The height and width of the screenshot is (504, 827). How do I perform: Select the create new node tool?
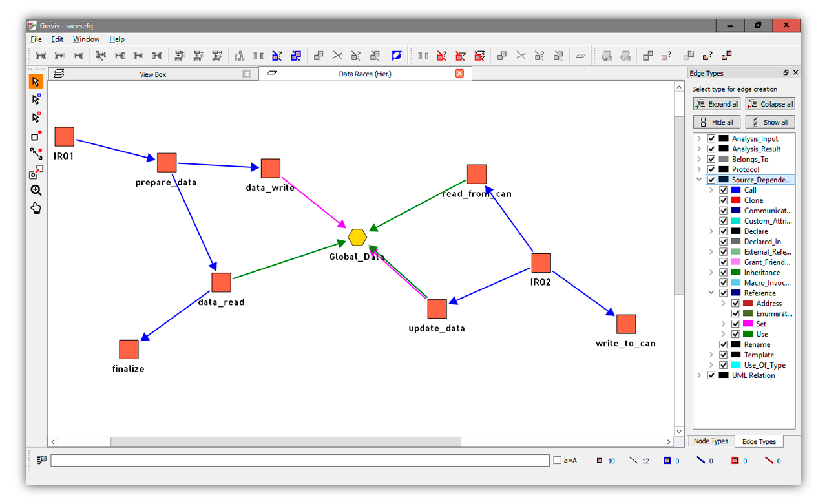[x=36, y=136]
